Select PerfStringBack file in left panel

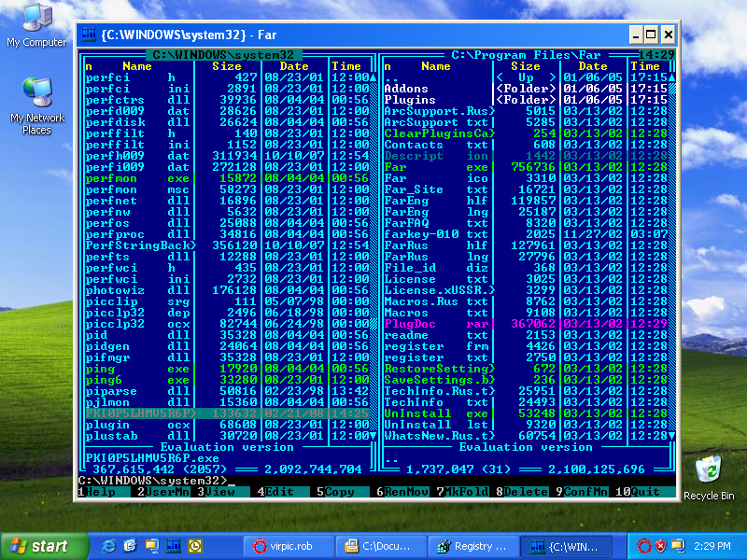coord(227,245)
